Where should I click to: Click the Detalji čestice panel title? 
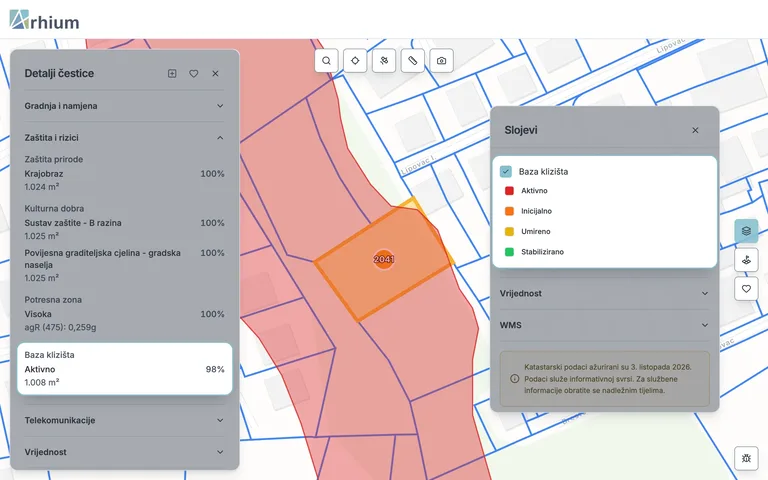point(59,73)
